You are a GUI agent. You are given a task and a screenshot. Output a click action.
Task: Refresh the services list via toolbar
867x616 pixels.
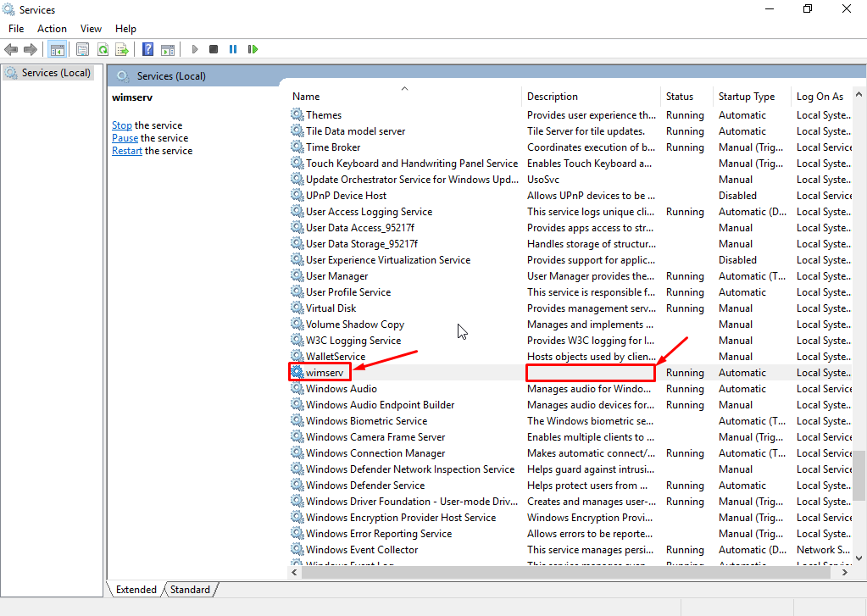coord(103,49)
